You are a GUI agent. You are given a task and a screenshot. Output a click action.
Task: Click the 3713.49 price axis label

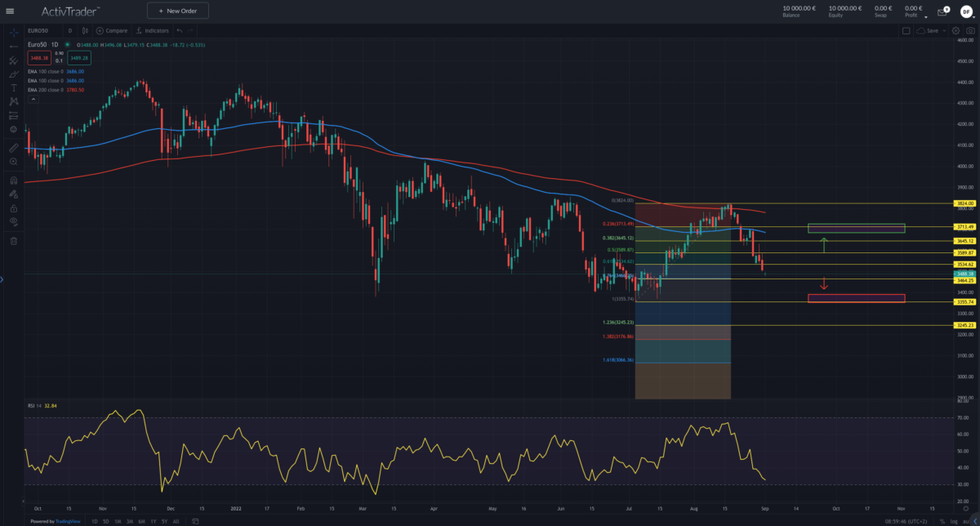pyautogui.click(x=964, y=226)
